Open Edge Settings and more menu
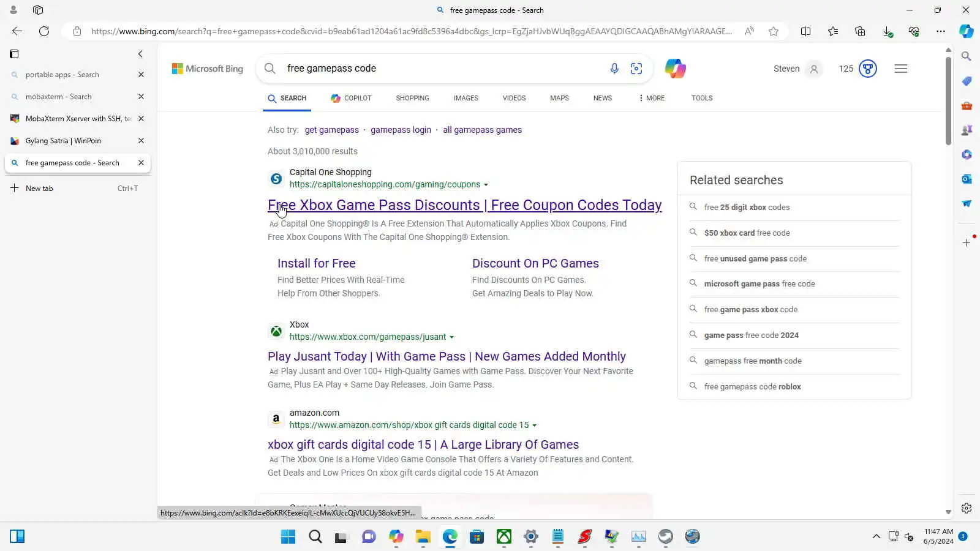The image size is (980, 551). (x=941, y=31)
